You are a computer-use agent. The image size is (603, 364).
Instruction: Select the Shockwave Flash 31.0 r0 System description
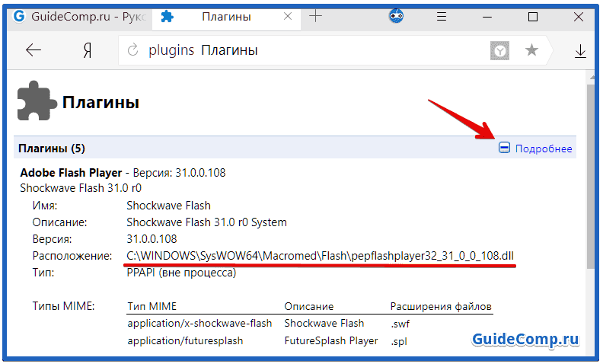206,222
